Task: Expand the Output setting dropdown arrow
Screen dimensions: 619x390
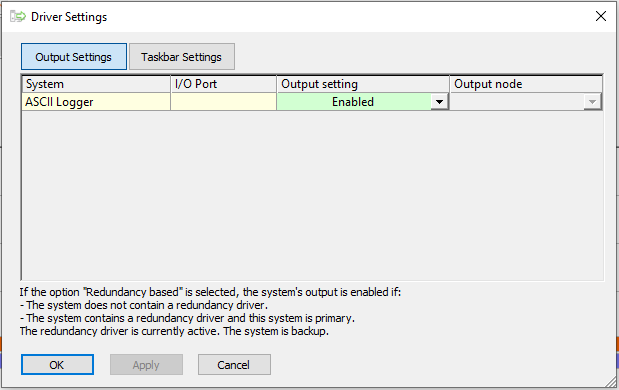Action: (439, 102)
